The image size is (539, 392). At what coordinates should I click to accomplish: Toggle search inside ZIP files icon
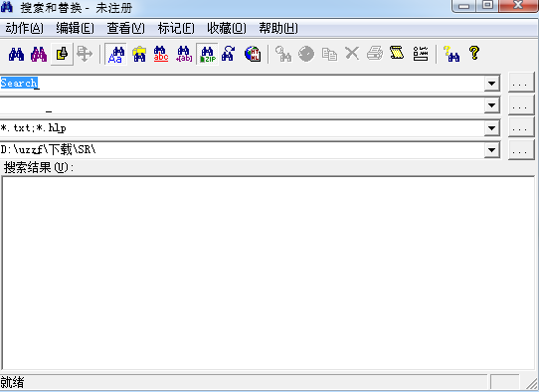(207, 54)
